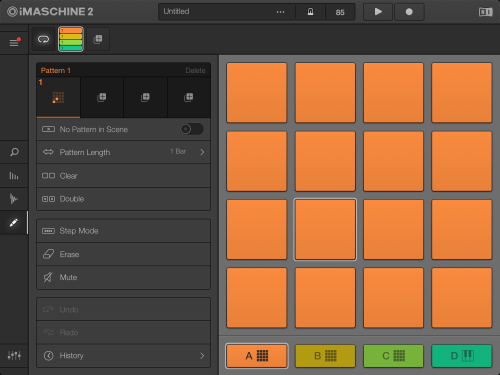The image size is (500, 375).
Task: Click the Redo entry
Action: point(123,333)
